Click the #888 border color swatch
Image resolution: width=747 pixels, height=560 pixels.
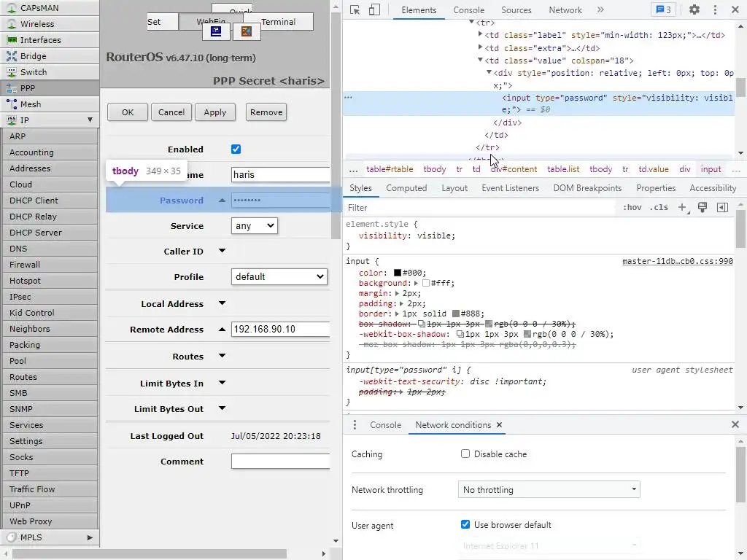click(455, 314)
